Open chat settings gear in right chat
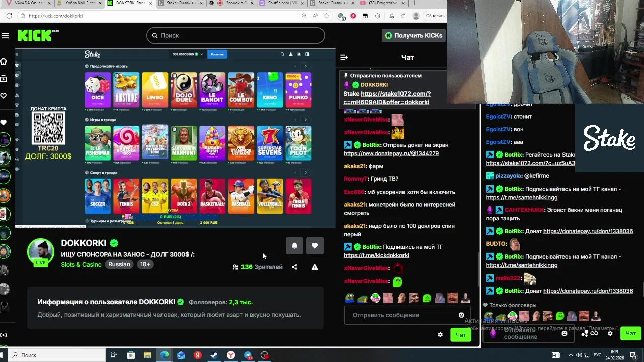Viewport: 644px width, 362px height. pyautogui.click(x=610, y=333)
